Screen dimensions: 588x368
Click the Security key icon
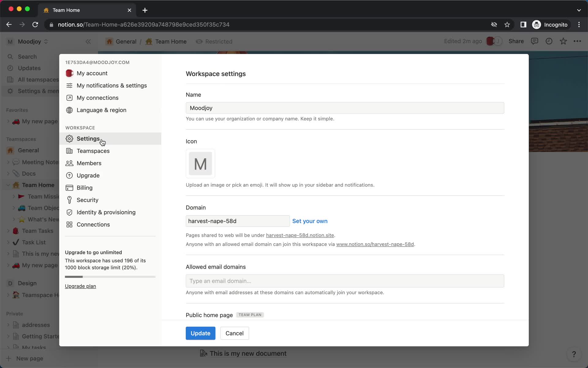70,200
